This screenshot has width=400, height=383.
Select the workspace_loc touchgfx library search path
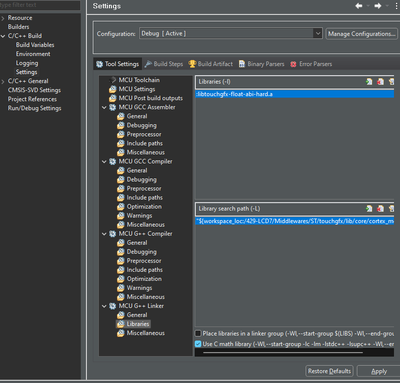tap(295, 221)
